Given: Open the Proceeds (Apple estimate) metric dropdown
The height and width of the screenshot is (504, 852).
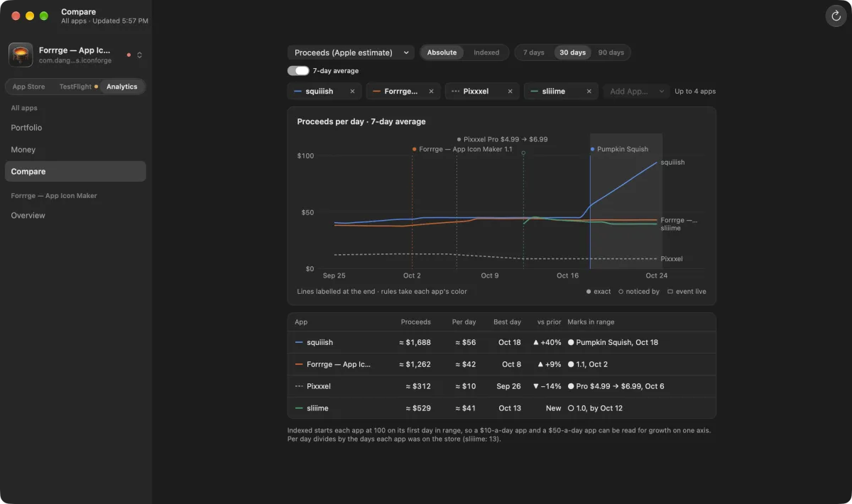Looking at the screenshot, I should [x=351, y=53].
